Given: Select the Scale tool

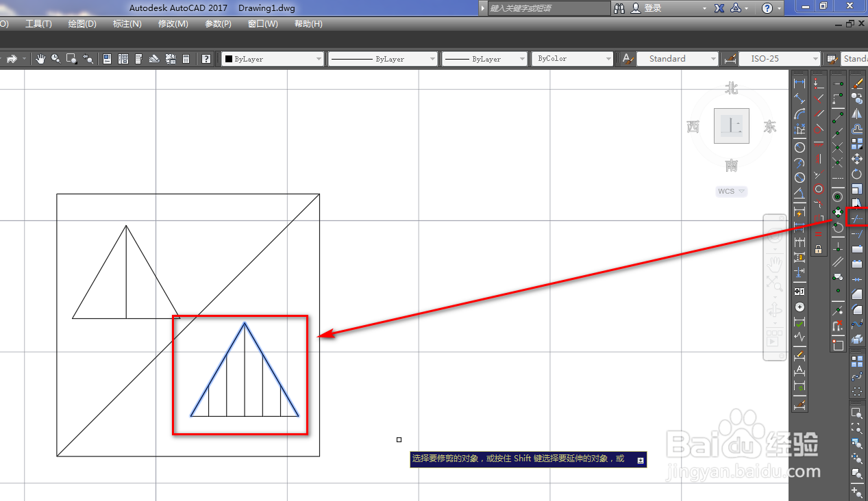Looking at the screenshot, I should [x=857, y=189].
